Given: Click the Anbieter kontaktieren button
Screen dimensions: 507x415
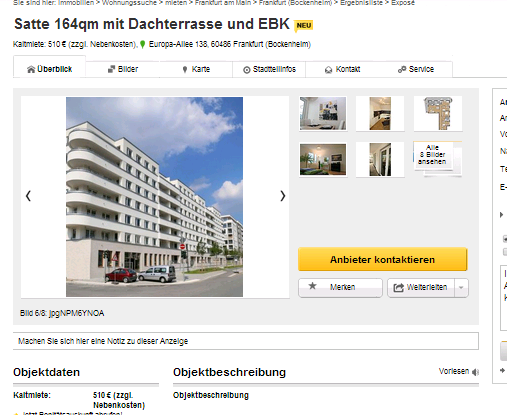Looking at the screenshot, I should tap(383, 259).
